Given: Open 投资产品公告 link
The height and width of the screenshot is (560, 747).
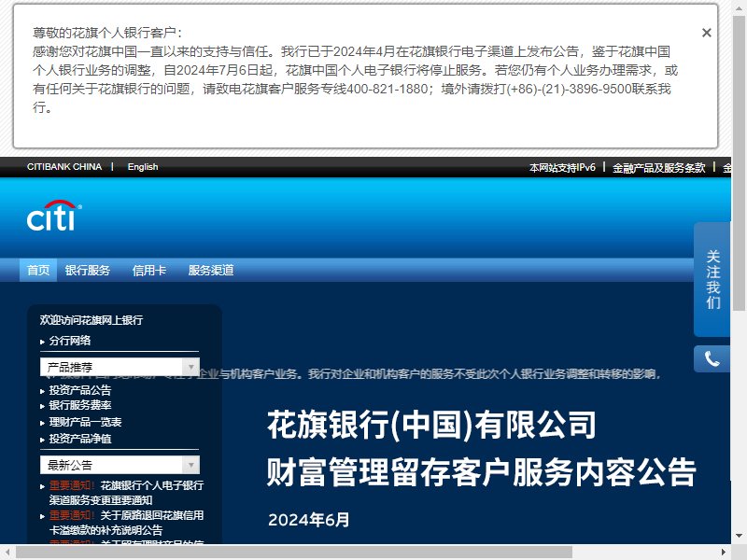Looking at the screenshot, I should tap(80, 390).
